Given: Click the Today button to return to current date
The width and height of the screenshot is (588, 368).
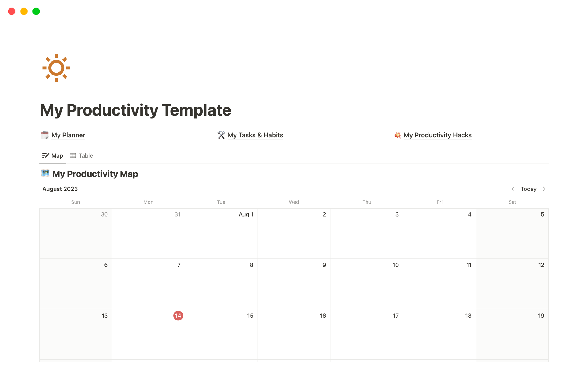Looking at the screenshot, I should [x=529, y=188].
